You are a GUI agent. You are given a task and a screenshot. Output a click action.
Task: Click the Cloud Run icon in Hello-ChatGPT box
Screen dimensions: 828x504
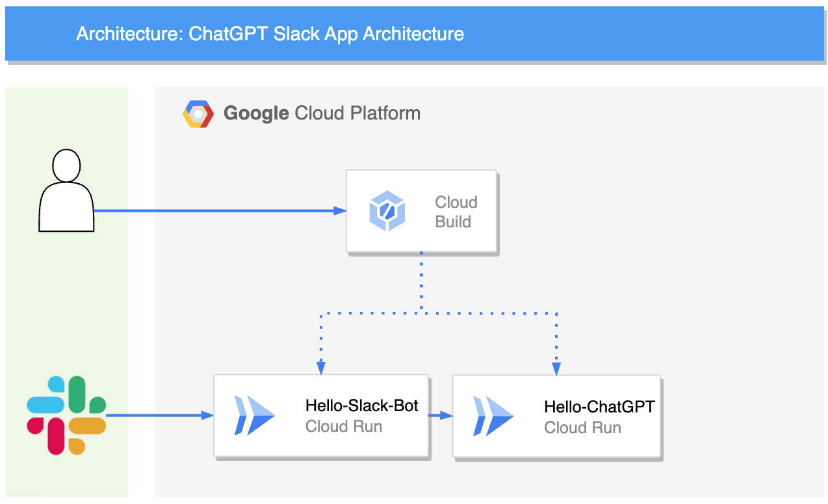click(493, 416)
